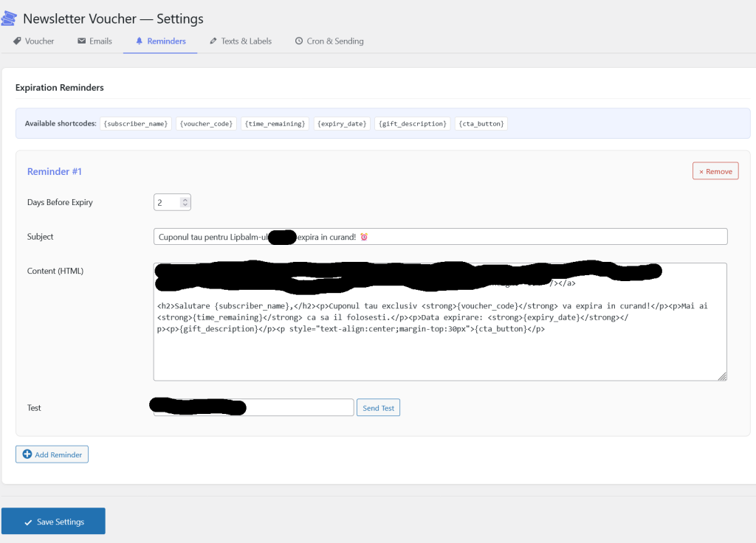Select the {cta_button} shortcode chip

pyautogui.click(x=481, y=123)
